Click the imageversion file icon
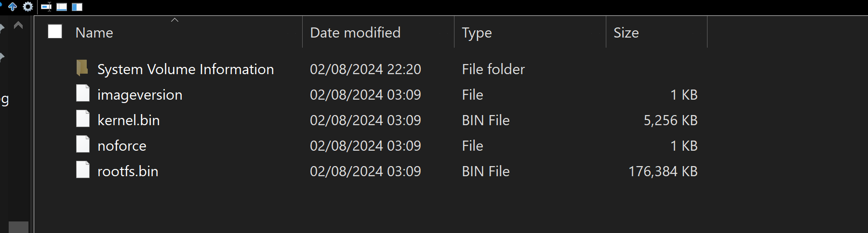This screenshot has height=233, width=868. 83,93
